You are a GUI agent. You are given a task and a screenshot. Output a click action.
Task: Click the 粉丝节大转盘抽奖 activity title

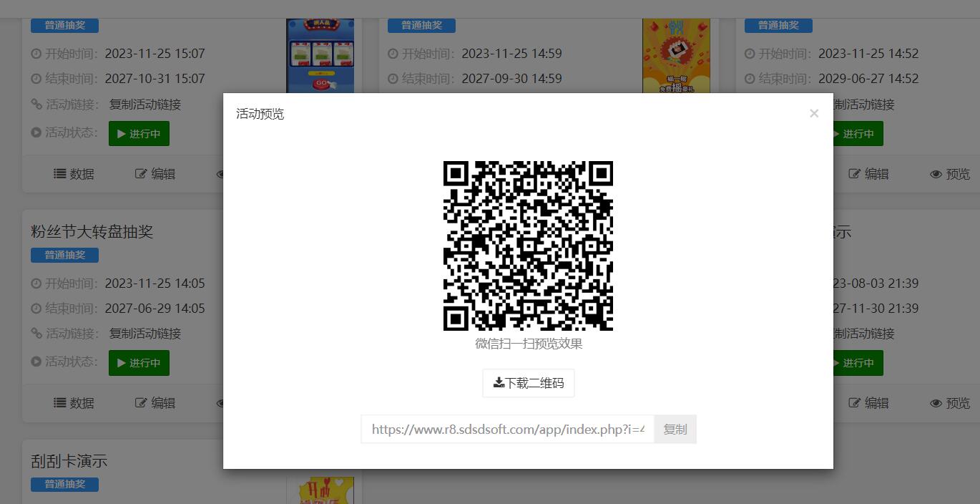(x=92, y=232)
